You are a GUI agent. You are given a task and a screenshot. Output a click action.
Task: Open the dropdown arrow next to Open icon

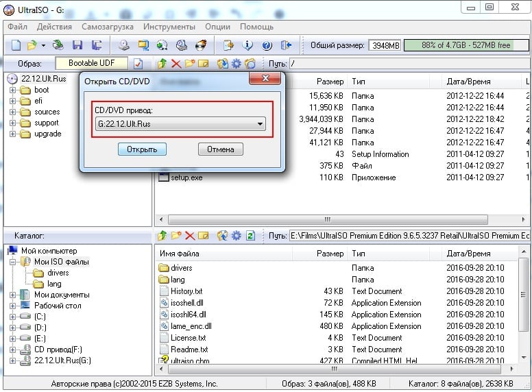click(x=43, y=45)
